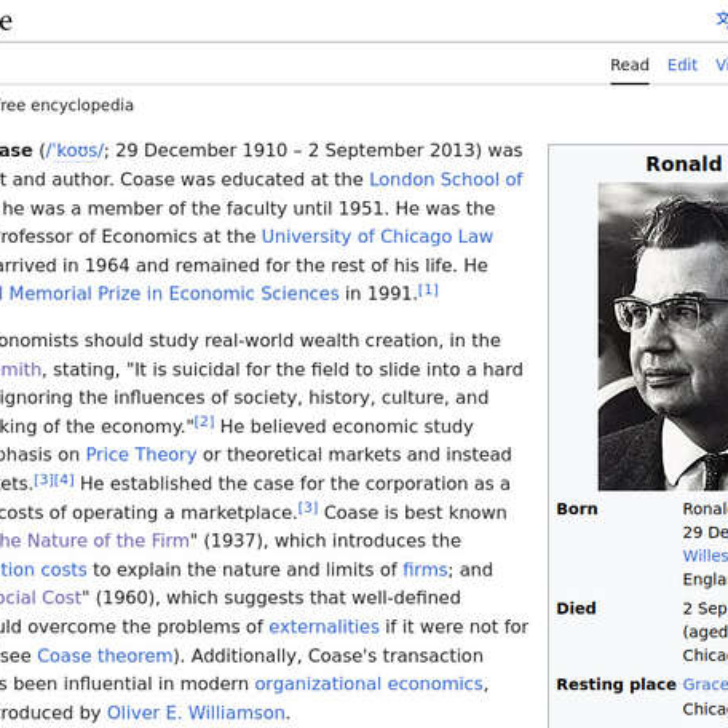Click the /ˈkoʊs/ pronunciation link
This screenshot has height=728, width=728.
tap(74, 151)
